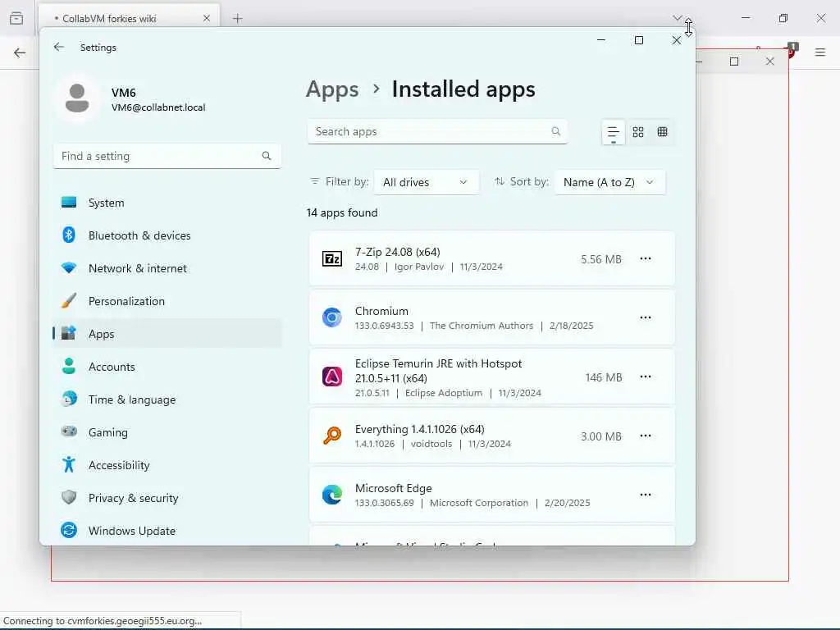Open Bluetooth & devices settings
840x630 pixels.
[167, 235]
